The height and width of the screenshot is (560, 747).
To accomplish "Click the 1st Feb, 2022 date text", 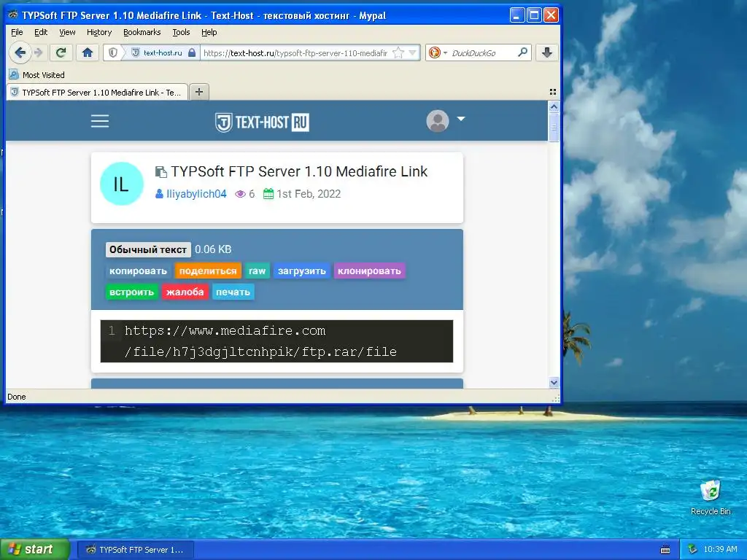I will (x=309, y=194).
